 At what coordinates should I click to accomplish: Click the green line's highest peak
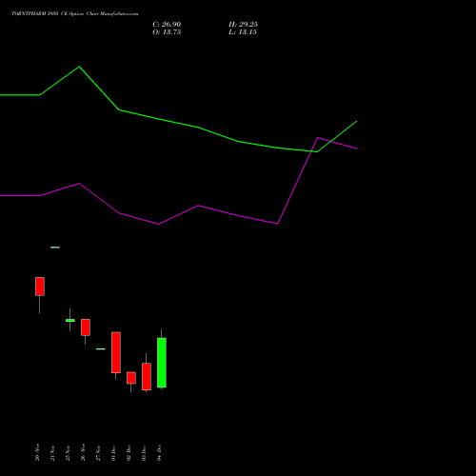tap(79, 67)
